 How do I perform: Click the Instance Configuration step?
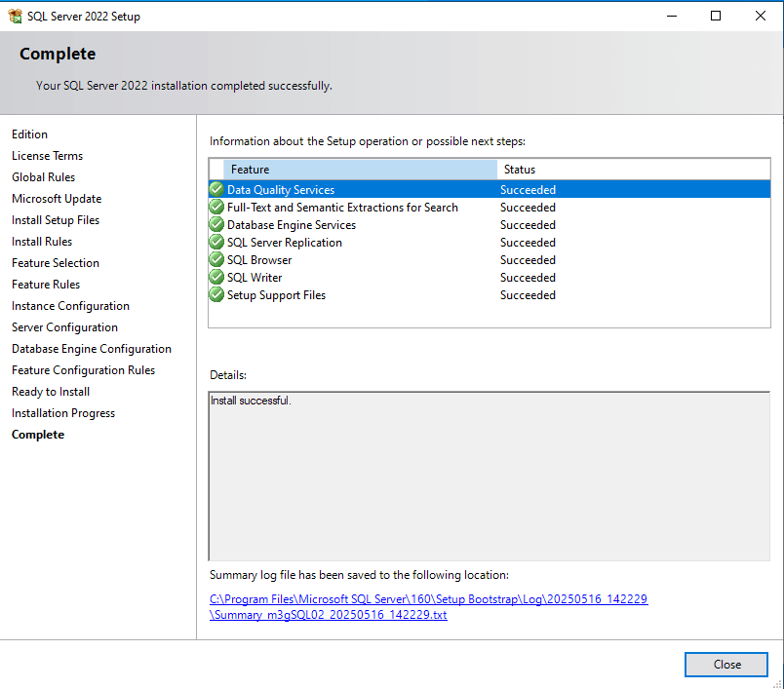coord(70,306)
